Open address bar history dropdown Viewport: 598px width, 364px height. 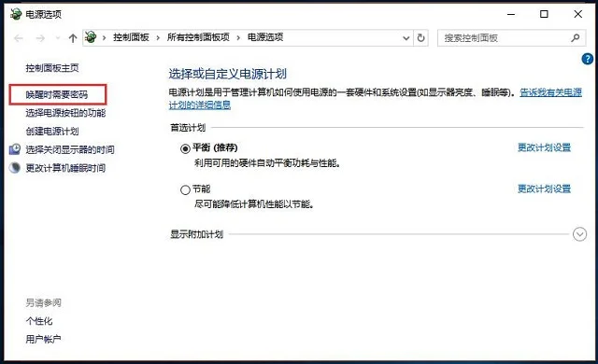point(406,37)
